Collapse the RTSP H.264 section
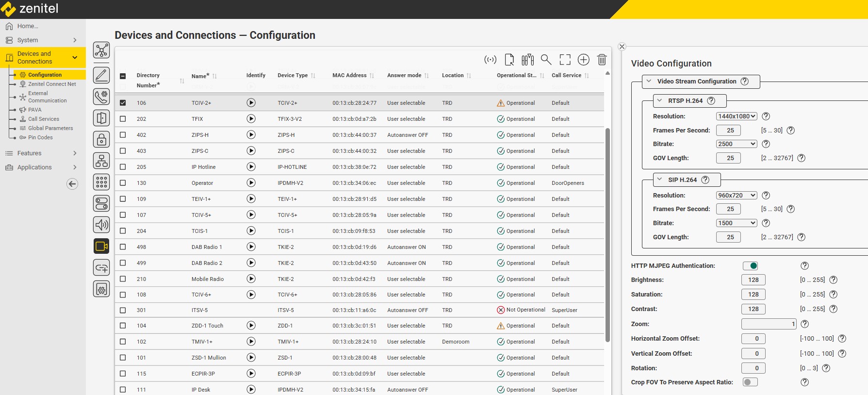 pos(660,100)
